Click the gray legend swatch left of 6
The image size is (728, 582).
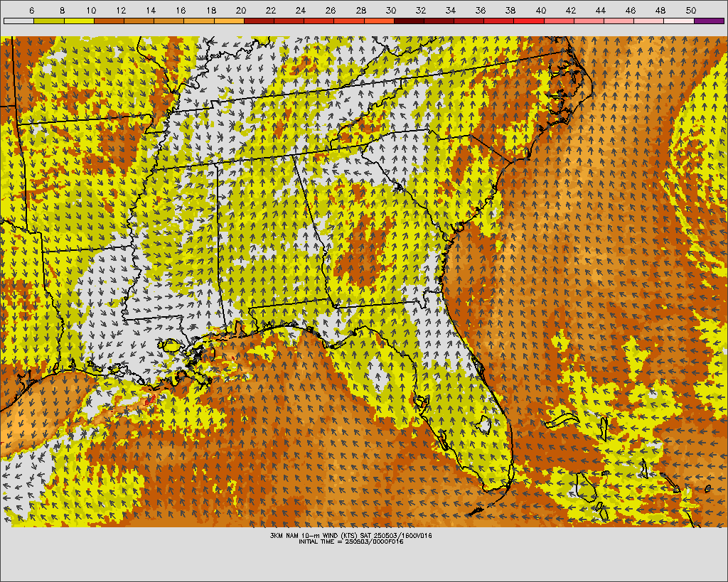[19, 21]
